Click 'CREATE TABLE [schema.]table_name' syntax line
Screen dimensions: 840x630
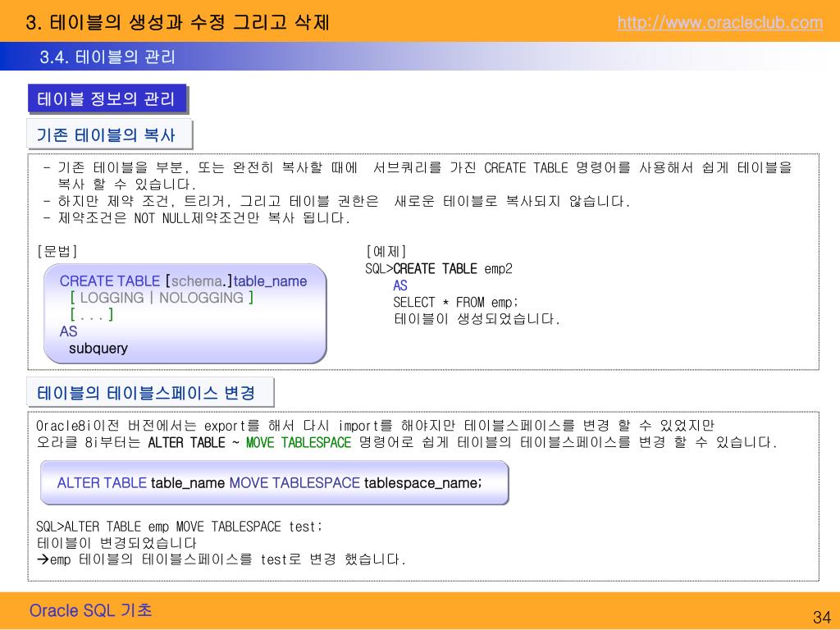183,281
